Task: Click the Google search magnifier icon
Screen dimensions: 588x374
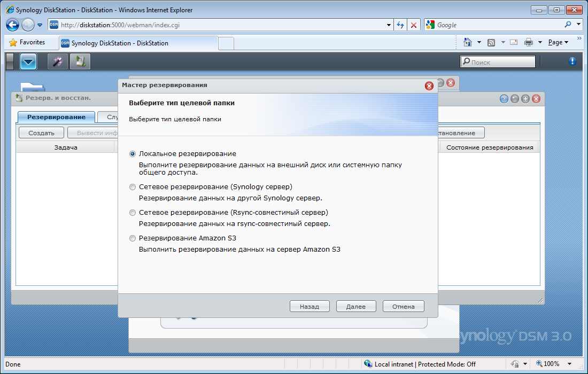Action: (x=568, y=25)
